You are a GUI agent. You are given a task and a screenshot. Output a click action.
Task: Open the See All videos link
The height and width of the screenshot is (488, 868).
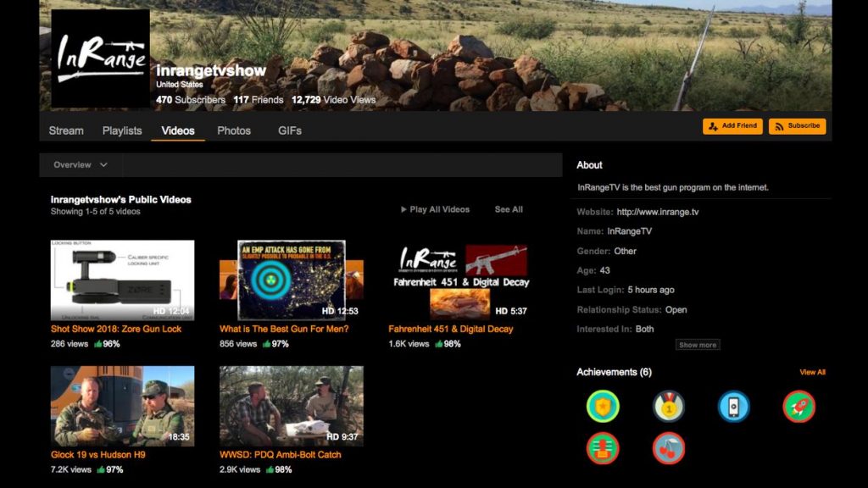(x=509, y=209)
